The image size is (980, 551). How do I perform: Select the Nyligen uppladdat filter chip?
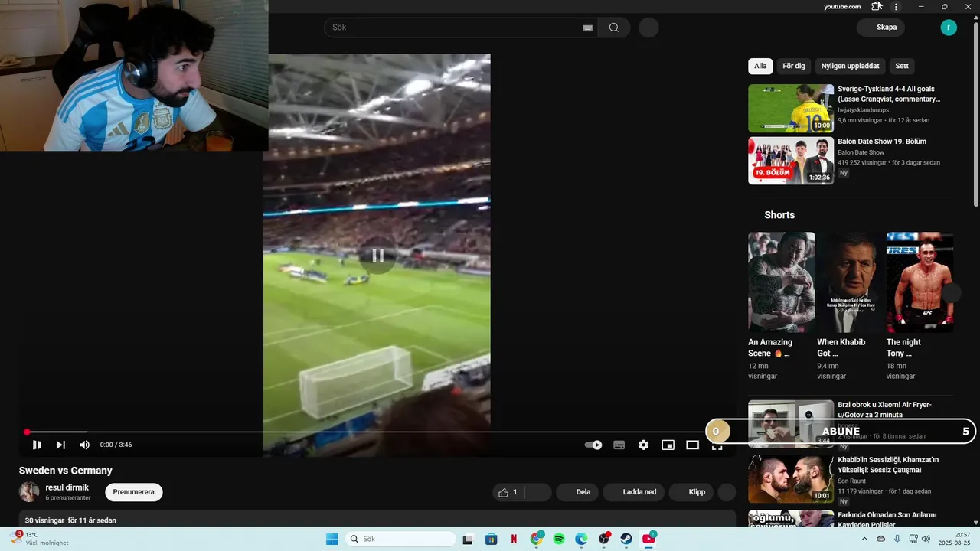pyautogui.click(x=850, y=66)
